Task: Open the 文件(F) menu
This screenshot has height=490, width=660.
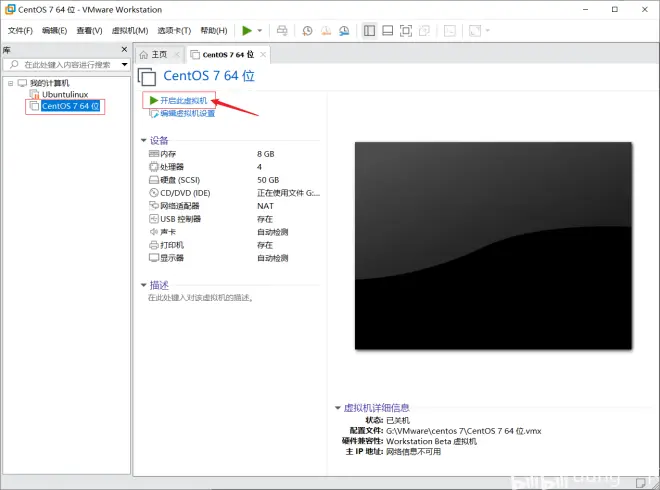Action: (20, 30)
